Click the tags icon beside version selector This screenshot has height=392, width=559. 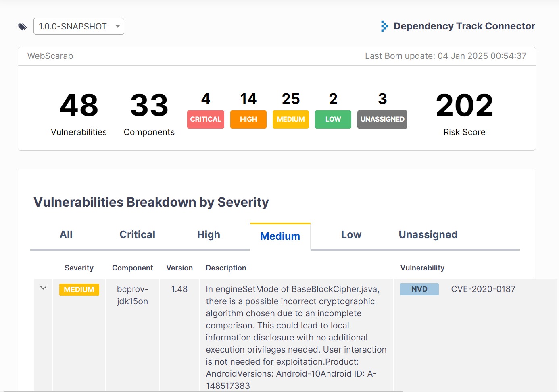pos(23,27)
